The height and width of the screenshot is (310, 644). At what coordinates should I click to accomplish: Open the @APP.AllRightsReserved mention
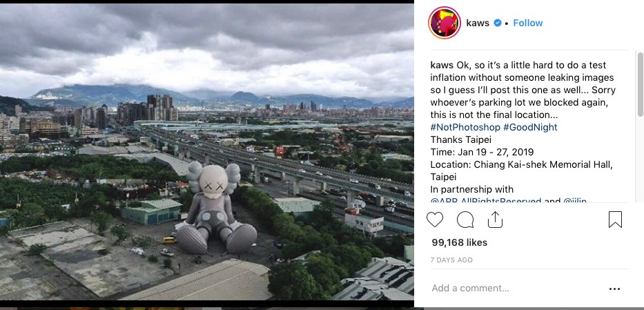pyautogui.click(x=486, y=201)
